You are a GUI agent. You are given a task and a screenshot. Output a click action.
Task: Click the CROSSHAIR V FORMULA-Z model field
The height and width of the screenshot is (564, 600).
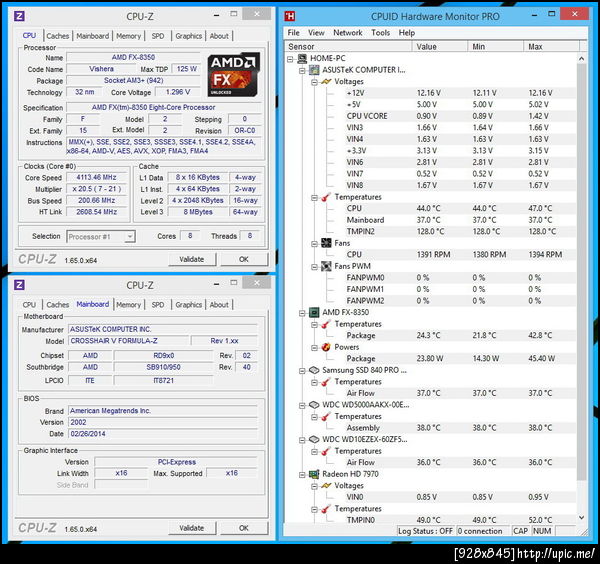tap(129, 341)
